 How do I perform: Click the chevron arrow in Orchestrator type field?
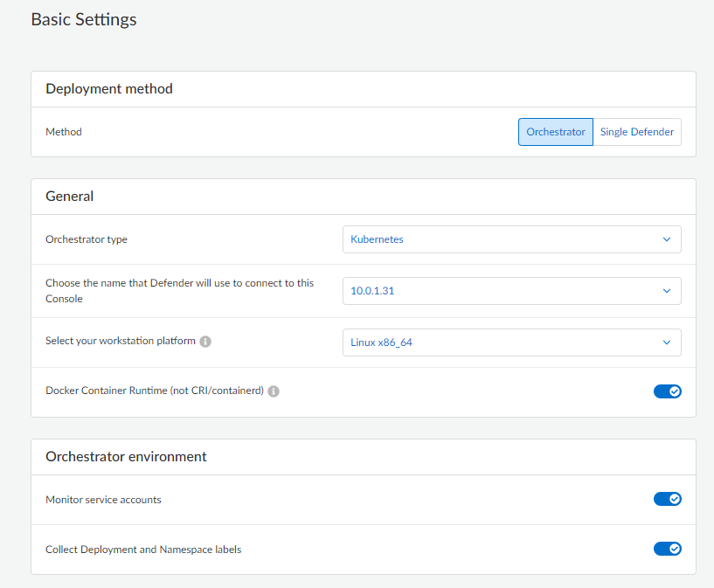667,239
